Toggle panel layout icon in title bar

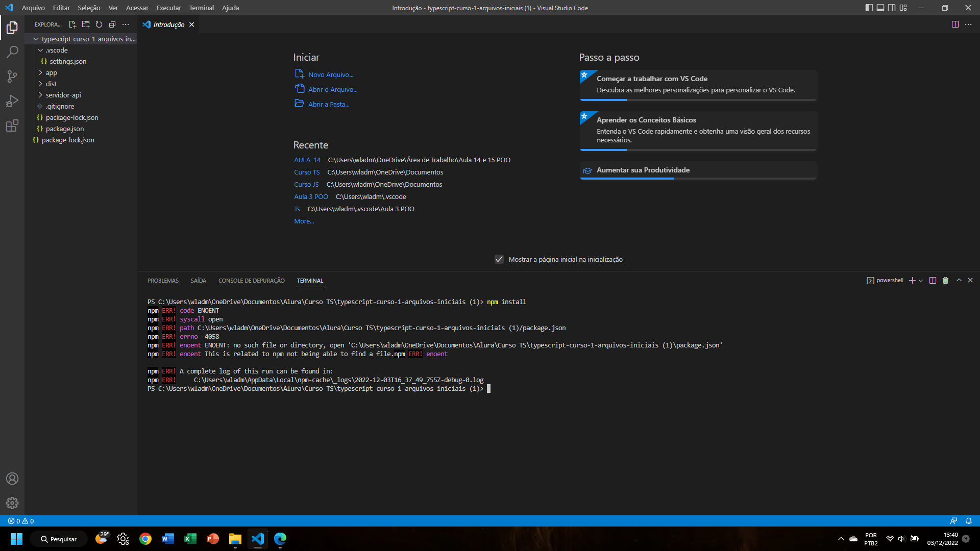pyautogui.click(x=880, y=8)
